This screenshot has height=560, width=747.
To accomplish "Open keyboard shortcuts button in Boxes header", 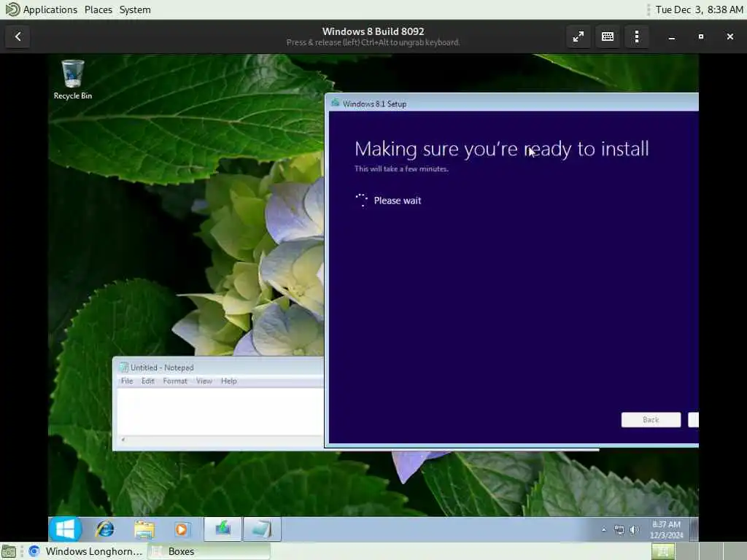I will pos(608,36).
